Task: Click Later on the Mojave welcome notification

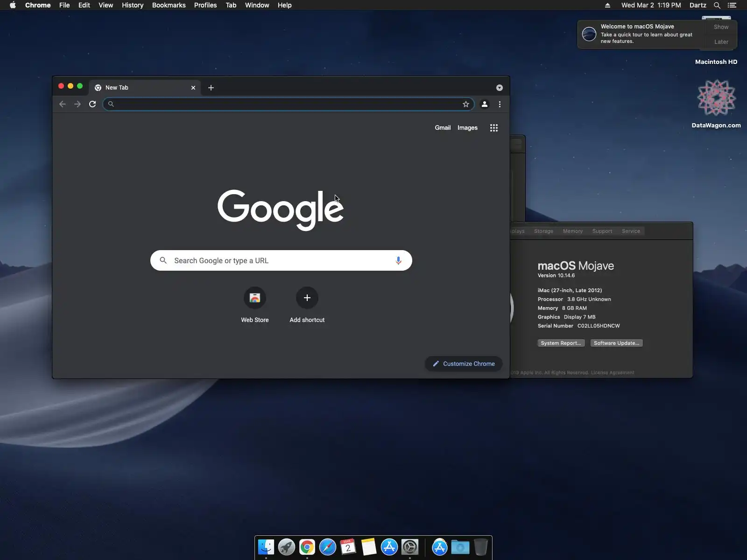Action: (721, 42)
